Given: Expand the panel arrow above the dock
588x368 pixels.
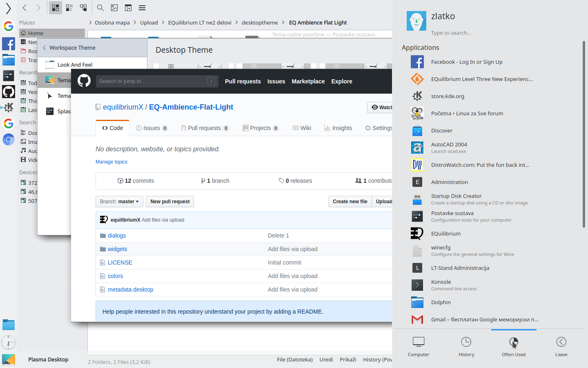Looking at the screenshot, I should tap(8, 8).
